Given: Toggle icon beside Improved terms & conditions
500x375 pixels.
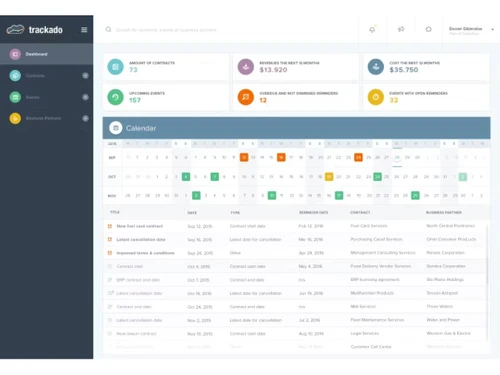Looking at the screenshot, I should [x=110, y=253].
